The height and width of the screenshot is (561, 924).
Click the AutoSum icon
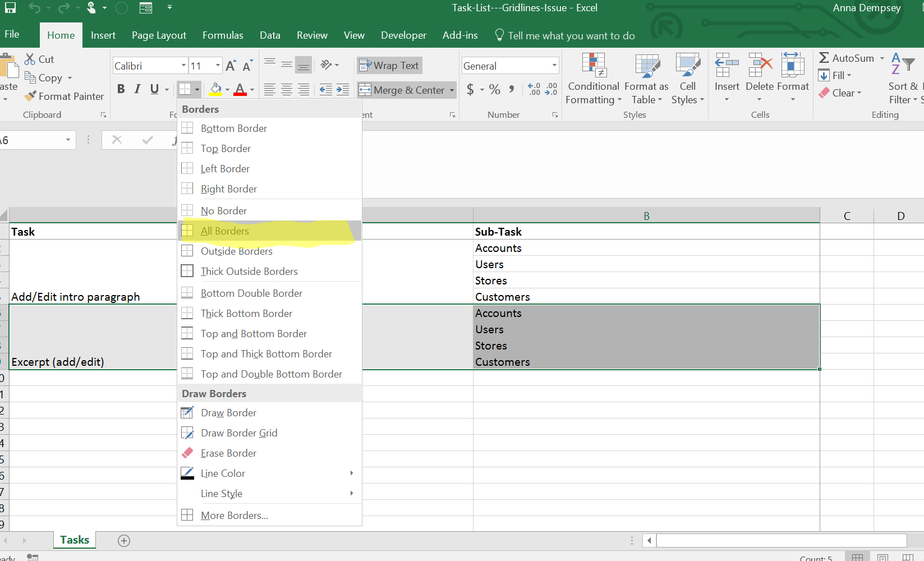pyautogui.click(x=824, y=57)
